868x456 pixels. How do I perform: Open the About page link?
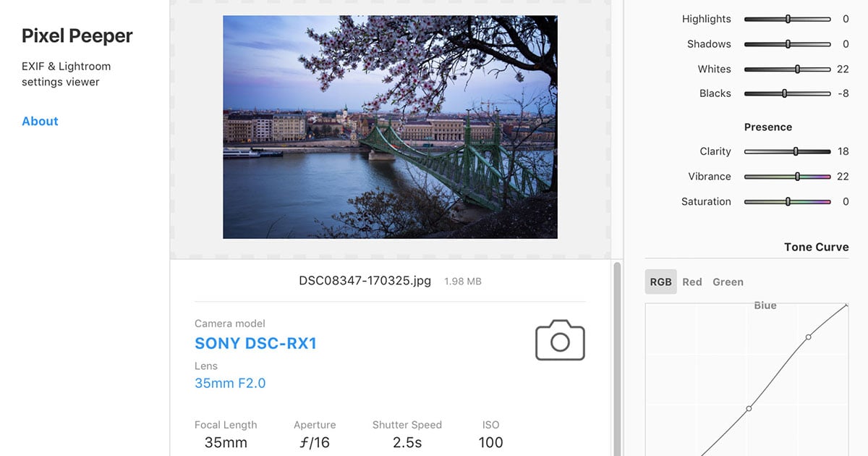pyautogui.click(x=40, y=121)
